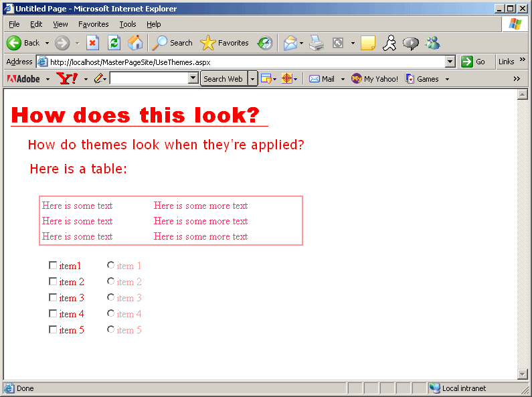This screenshot has width=532, height=397.
Task: Click the vertical scrollbar down arrow
Action: pos(522,374)
